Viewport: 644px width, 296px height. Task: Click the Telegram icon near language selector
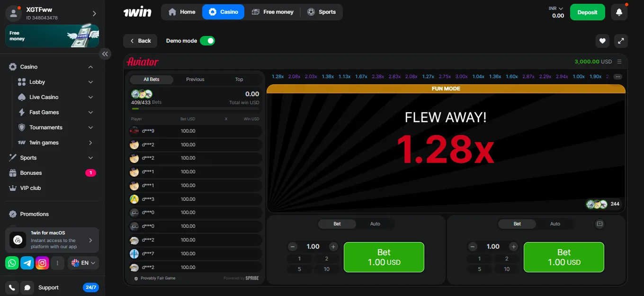tap(27, 263)
